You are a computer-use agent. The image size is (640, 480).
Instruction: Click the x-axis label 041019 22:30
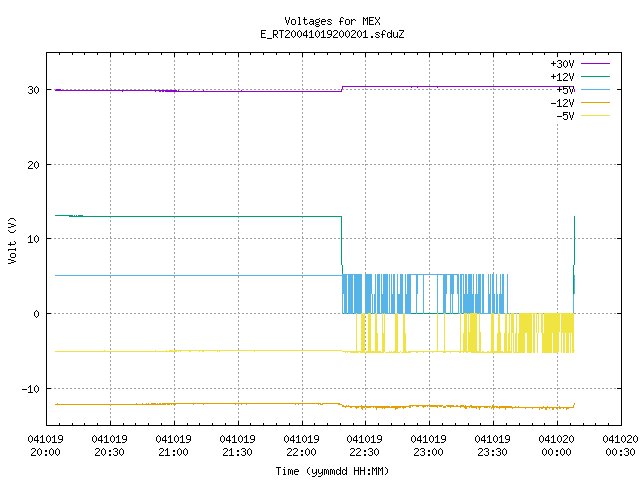coord(364,446)
